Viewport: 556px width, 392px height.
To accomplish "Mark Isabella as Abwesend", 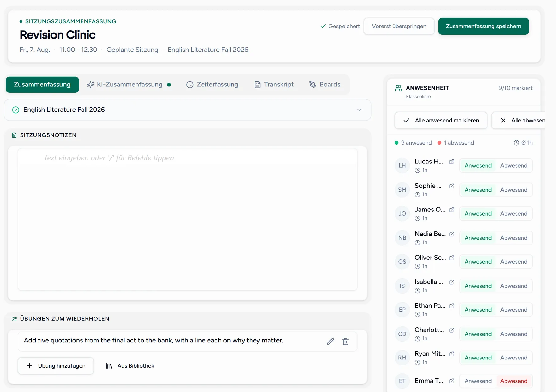I will (514, 286).
